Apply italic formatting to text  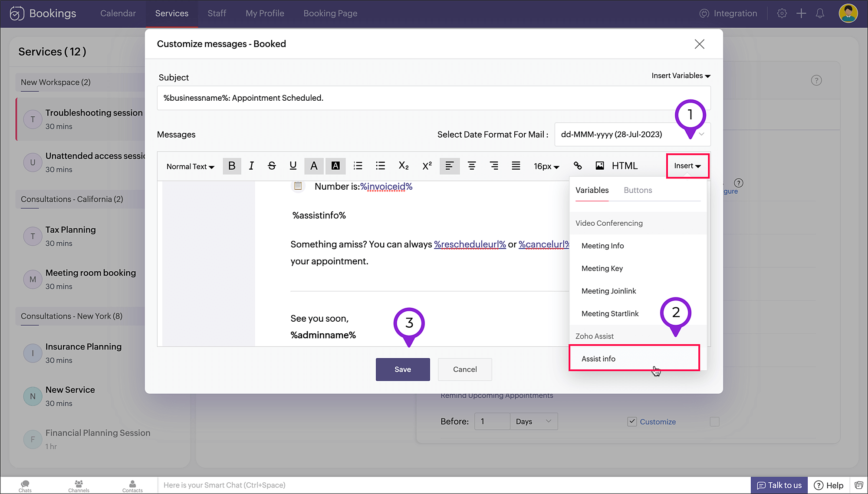click(251, 166)
